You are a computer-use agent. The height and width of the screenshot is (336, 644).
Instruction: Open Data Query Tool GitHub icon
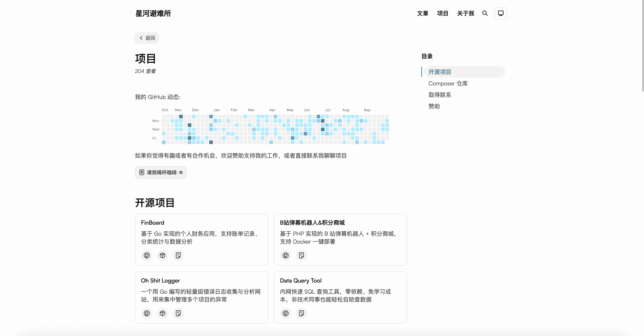tap(285, 313)
